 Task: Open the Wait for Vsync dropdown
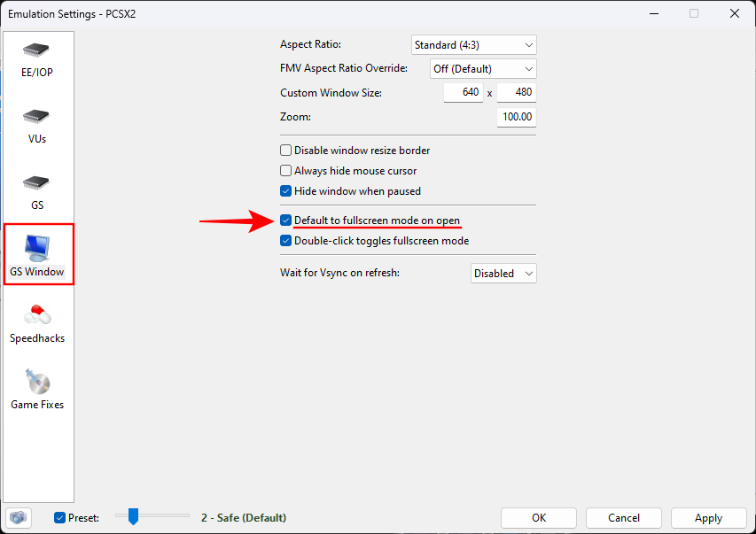503,274
